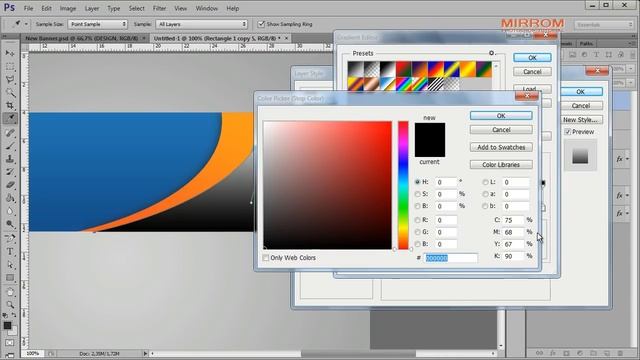
Task: Open the File menu
Action: pyautogui.click(x=29, y=8)
